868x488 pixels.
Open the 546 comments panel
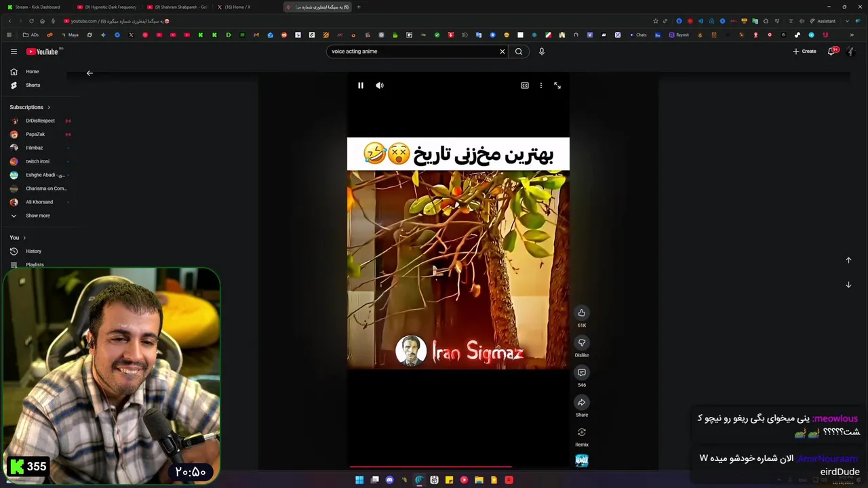click(x=581, y=372)
